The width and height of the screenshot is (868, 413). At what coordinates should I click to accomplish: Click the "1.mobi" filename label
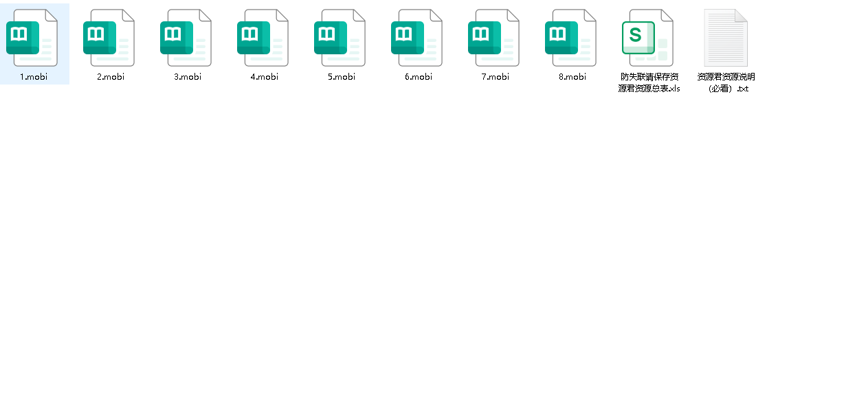coord(34,77)
